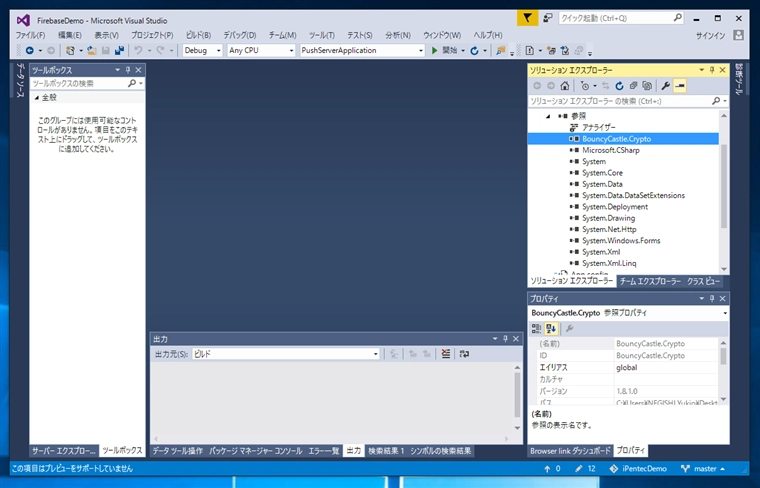Viewport: 760px width, 488px height.
Task: Switch to パッケージ マネージャー コンソール tab
Action: click(x=255, y=451)
